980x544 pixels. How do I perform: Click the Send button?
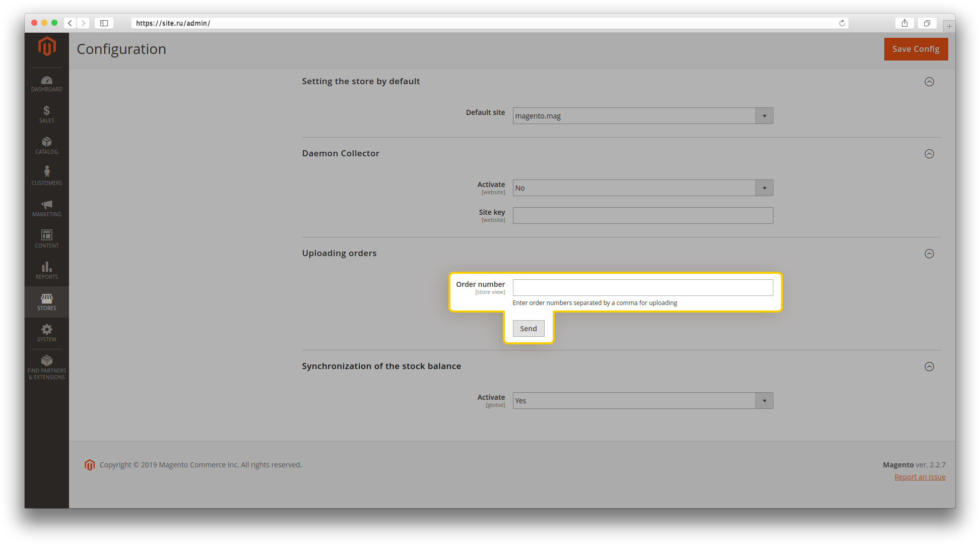pyautogui.click(x=529, y=329)
